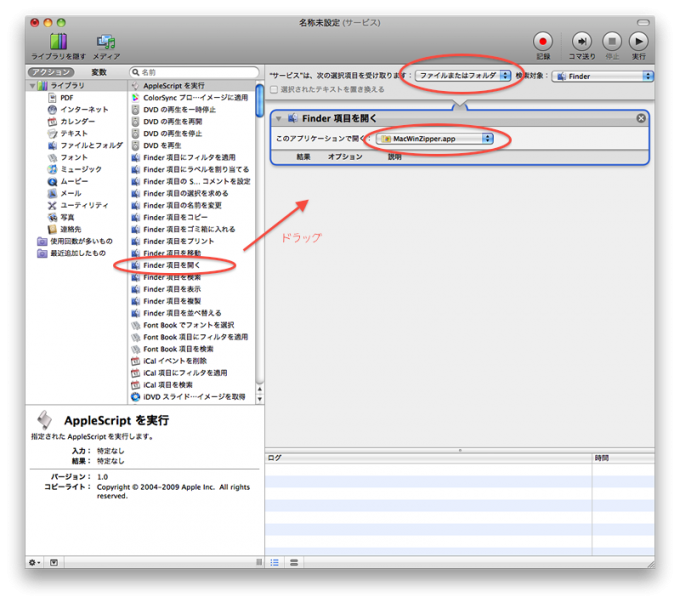
Task: Run the workflow with the 実行 button
Action: [x=638, y=42]
